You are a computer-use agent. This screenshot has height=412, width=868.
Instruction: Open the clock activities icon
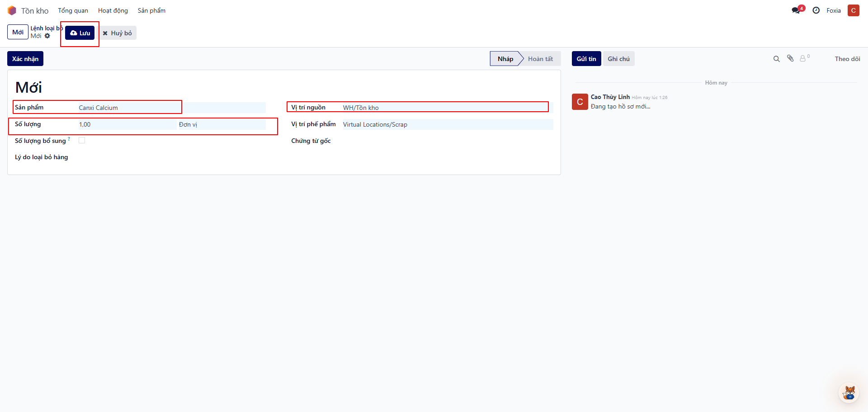(x=816, y=10)
